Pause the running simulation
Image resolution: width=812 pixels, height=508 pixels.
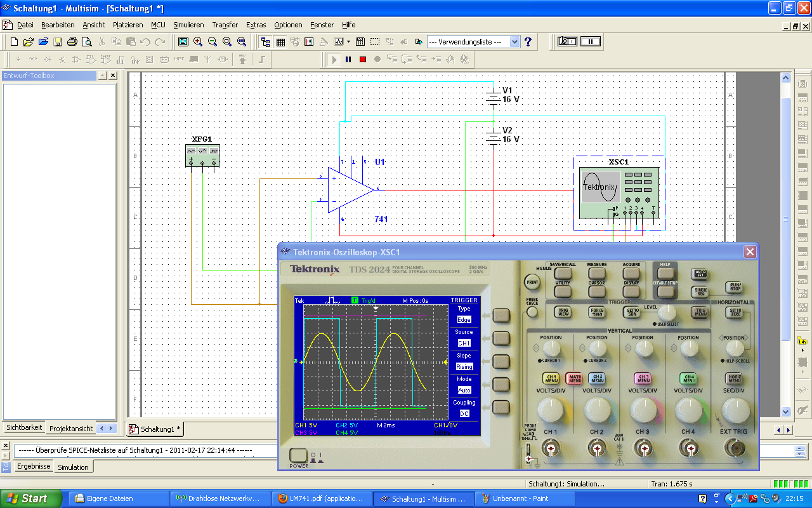coord(348,60)
